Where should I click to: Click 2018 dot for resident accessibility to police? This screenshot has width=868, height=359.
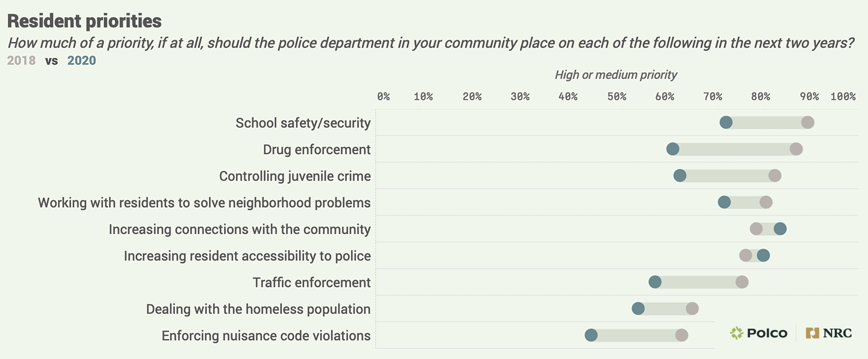click(x=746, y=255)
